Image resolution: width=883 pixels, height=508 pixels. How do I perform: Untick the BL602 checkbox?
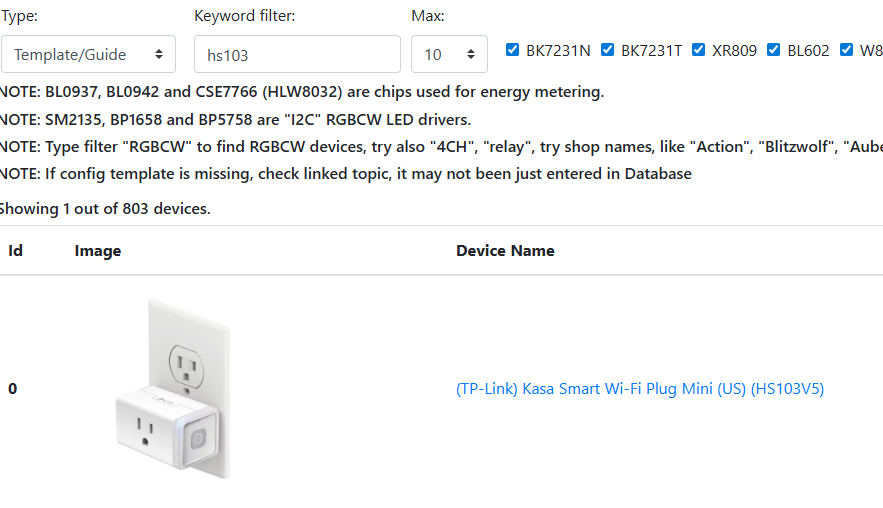[773, 50]
